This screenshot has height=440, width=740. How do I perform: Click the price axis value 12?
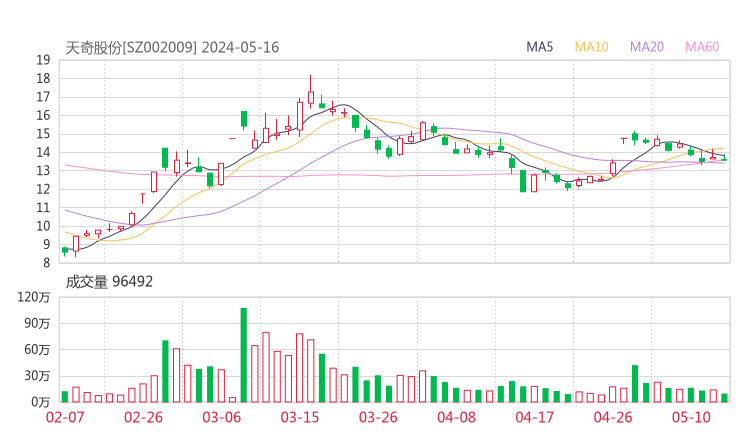coord(43,189)
